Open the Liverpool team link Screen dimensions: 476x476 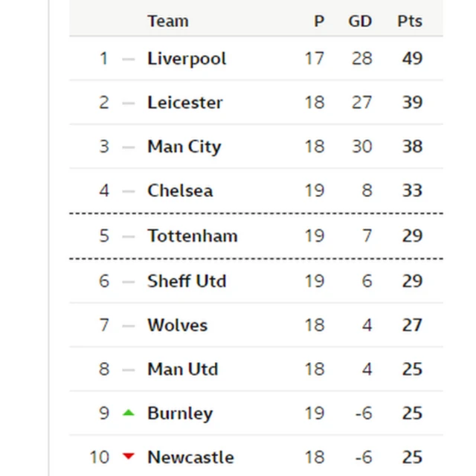click(x=187, y=59)
